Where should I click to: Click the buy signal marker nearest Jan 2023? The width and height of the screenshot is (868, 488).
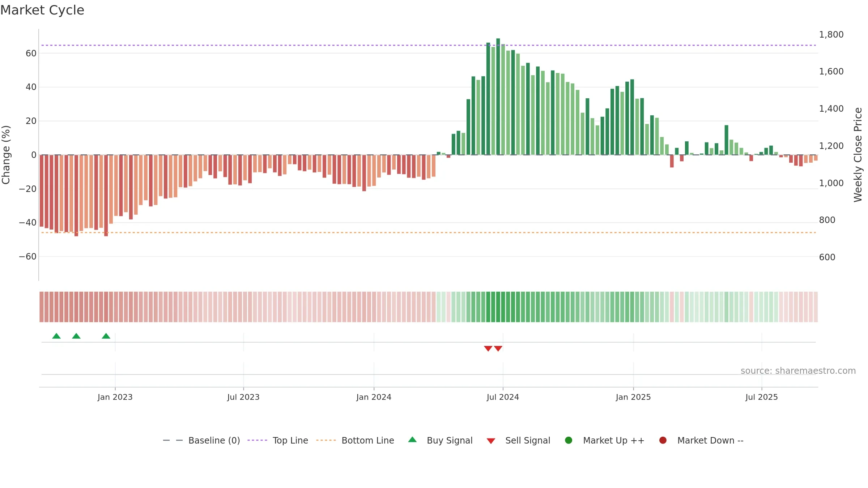106,336
